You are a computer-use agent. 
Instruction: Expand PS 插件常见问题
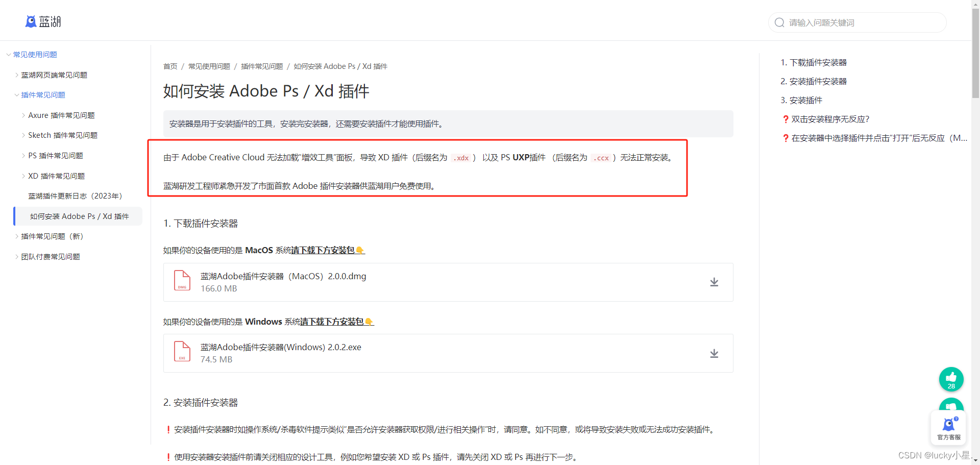coord(23,156)
